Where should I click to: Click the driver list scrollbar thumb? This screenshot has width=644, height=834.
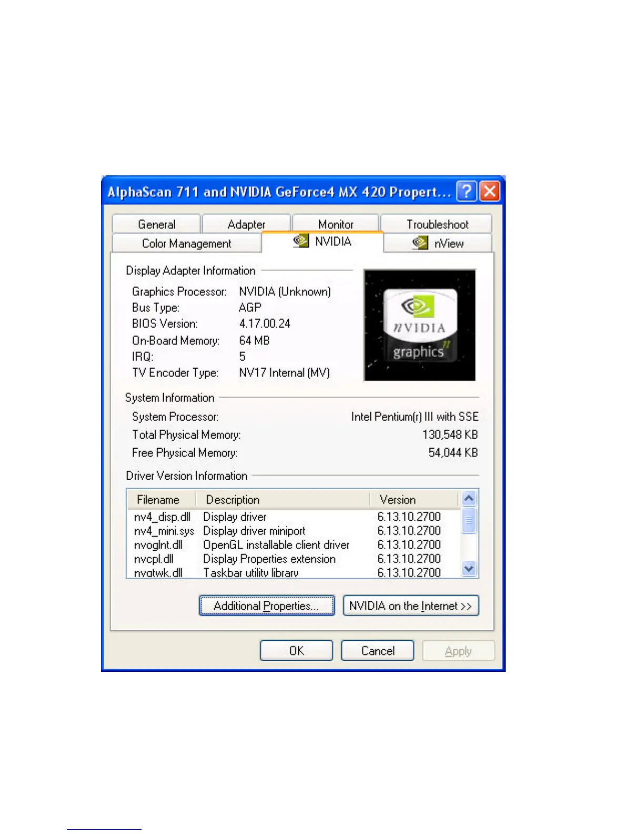[x=469, y=520]
